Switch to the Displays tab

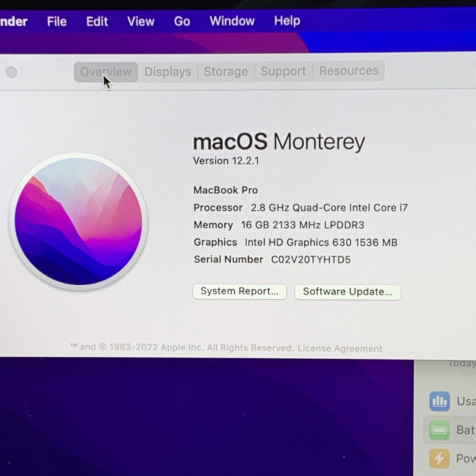(168, 72)
